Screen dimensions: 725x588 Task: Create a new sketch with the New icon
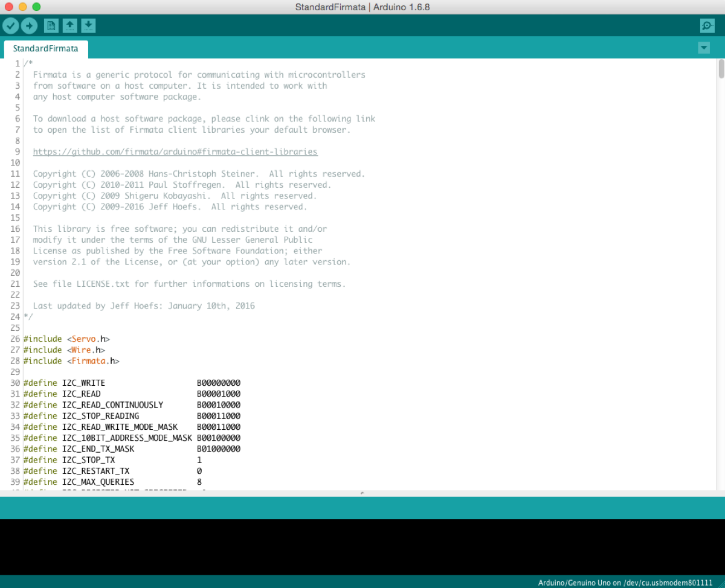click(x=51, y=25)
